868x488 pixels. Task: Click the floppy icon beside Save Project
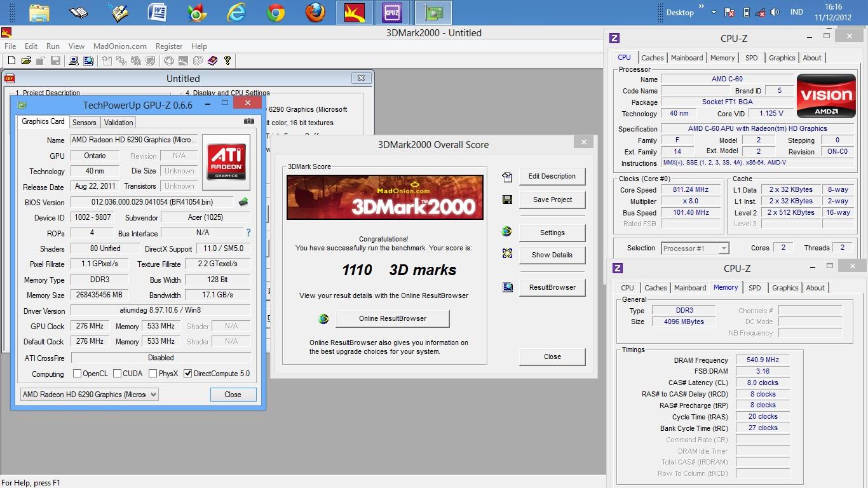[x=506, y=200]
